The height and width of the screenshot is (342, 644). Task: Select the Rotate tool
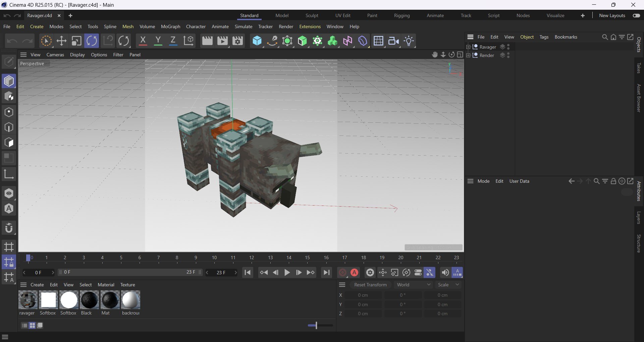pyautogui.click(x=92, y=41)
